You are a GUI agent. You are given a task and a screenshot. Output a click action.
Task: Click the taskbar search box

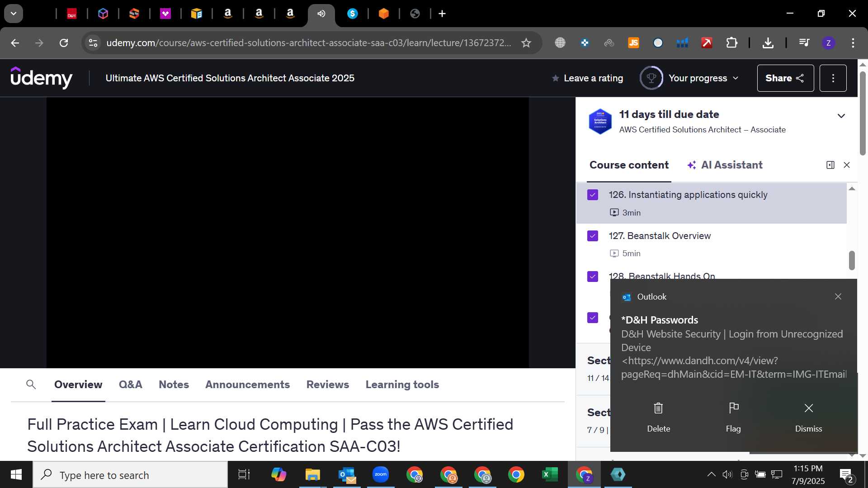click(130, 475)
